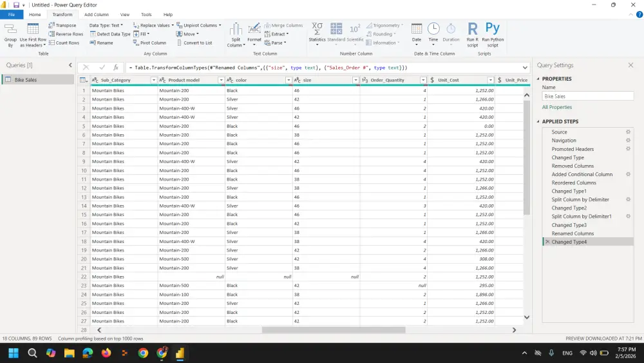Select Use First Row as Headers
Screen dimensions: 644x363
[33, 35]
